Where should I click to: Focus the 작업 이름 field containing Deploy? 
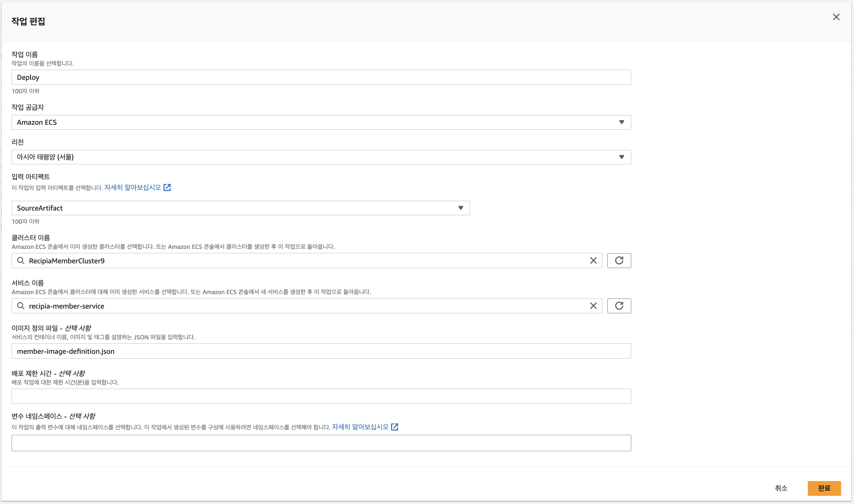[321, 77]
